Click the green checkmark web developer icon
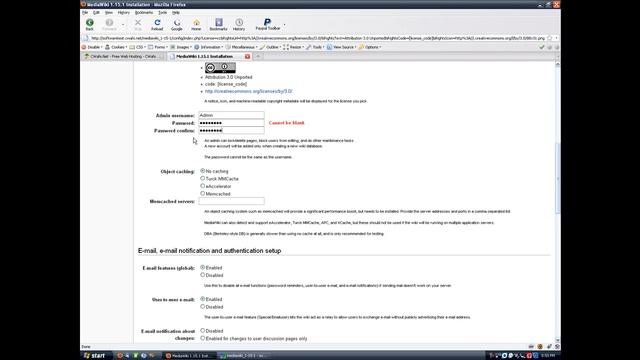 pos(542,47)
